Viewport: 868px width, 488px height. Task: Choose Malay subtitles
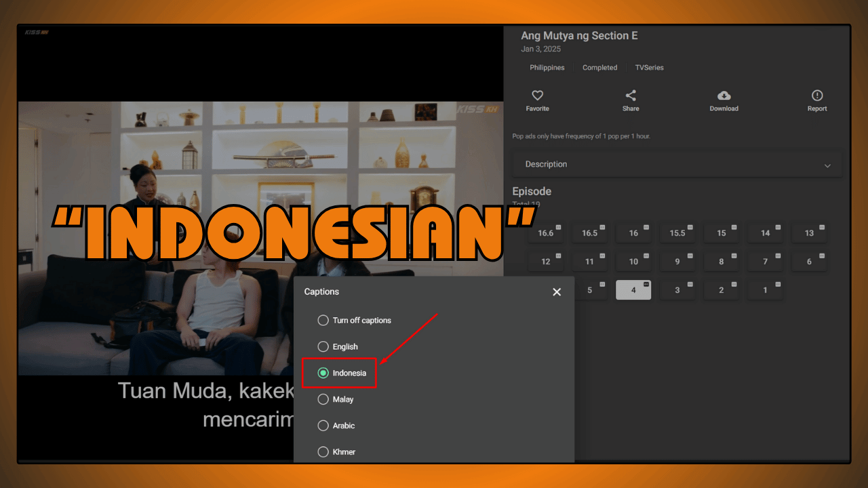(x=323, y=399)
